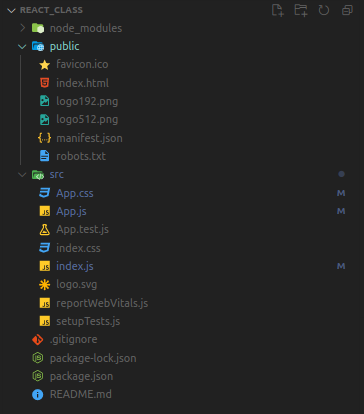Click the CSS icon of index.css
The image size is (364, 414).
[45, 248]
